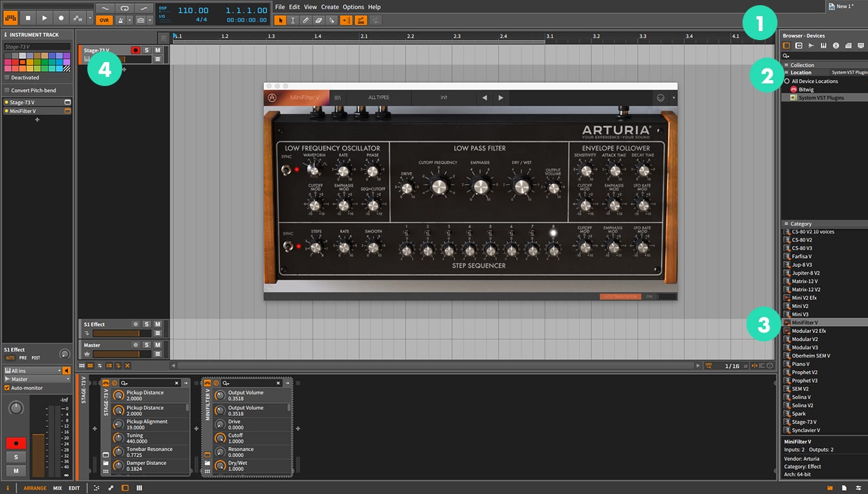Select the Eraser tool
Image resolution: width=868 pixels, height=494 pixels.
point(318,20)
